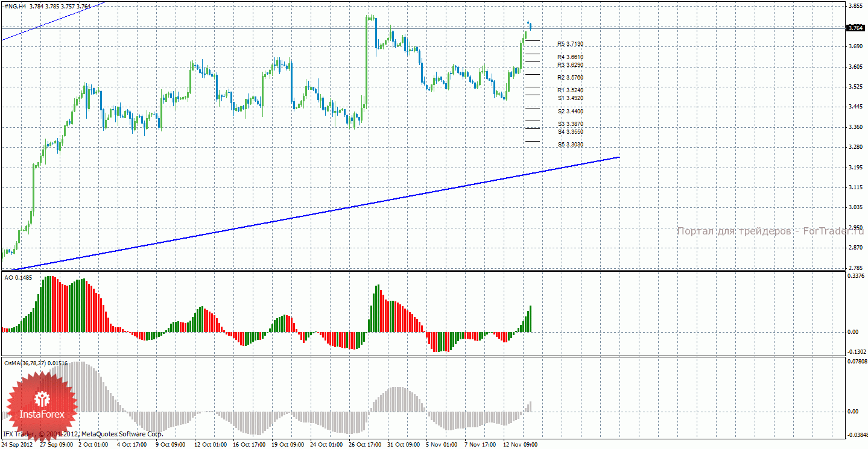Click the OsMA(36,78,27) indicator label
This screenshot has width=868, height=449.
click(x=36, y=363)
